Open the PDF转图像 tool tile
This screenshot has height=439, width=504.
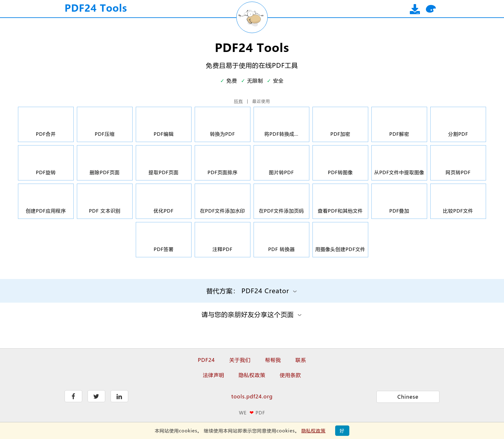click(340, 163)
